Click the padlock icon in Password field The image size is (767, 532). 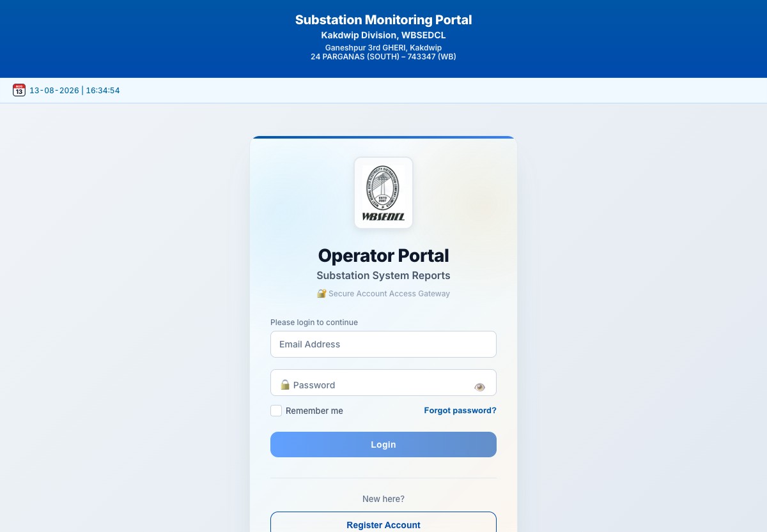click(x=285, y=384)
